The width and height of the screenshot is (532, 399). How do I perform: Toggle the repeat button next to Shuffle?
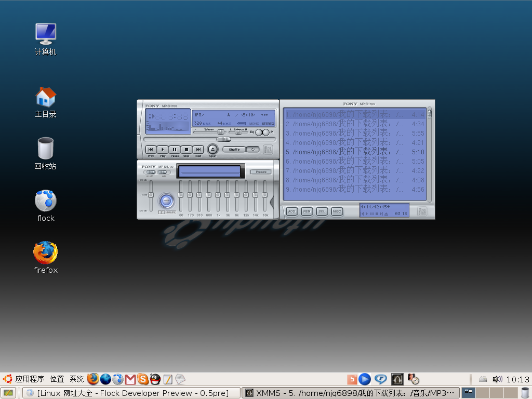tap(253, 149)
